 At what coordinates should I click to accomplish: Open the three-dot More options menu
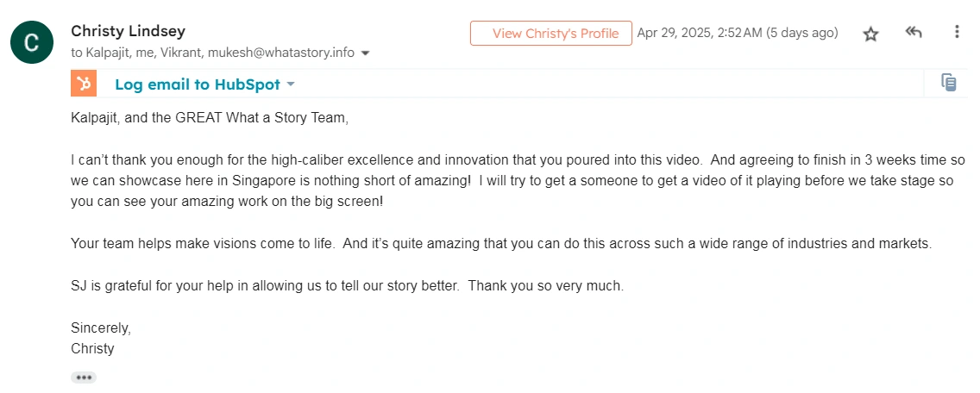(x=957, y=33)
